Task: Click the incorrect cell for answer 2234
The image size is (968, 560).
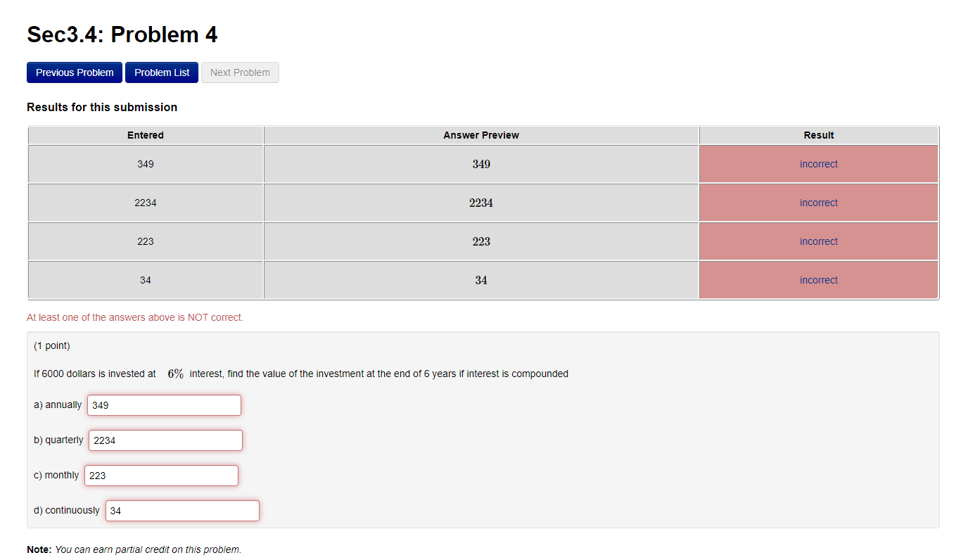Action: pyautogui.click(x=818, y=202)
